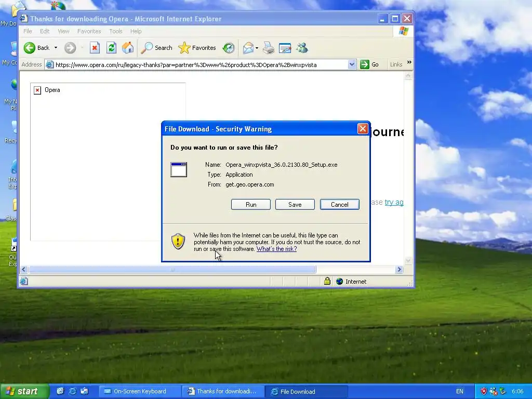Click the get.geo.opera.com source text

[x=250, y=184]
